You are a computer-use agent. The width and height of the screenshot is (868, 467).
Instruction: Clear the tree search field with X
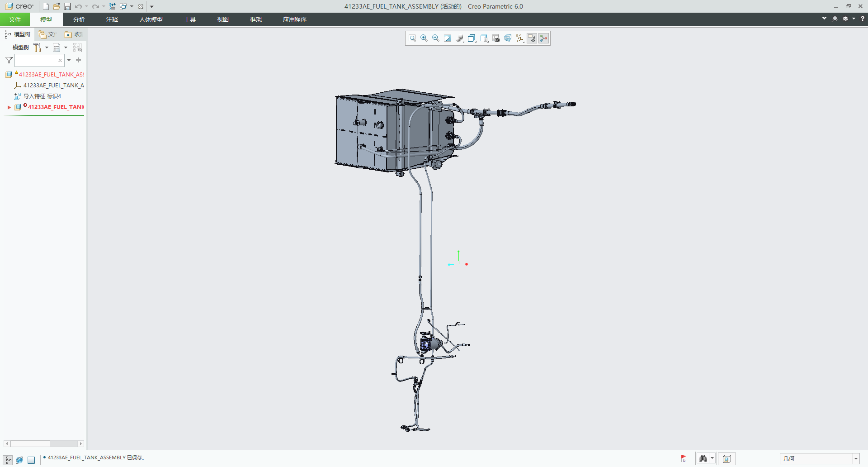click(x=60, y=60)
